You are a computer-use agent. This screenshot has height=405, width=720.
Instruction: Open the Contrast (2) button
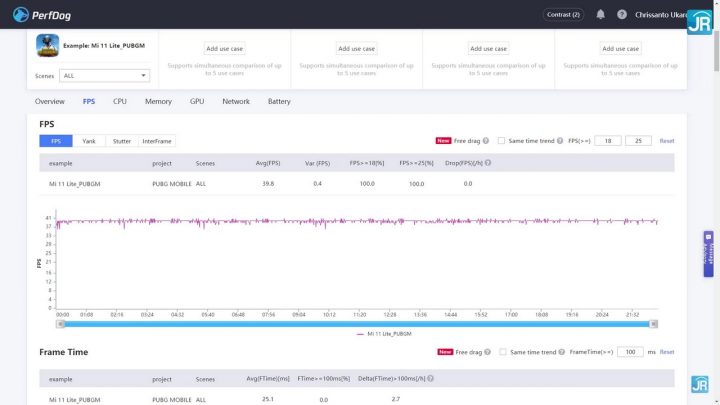point(563,15)
